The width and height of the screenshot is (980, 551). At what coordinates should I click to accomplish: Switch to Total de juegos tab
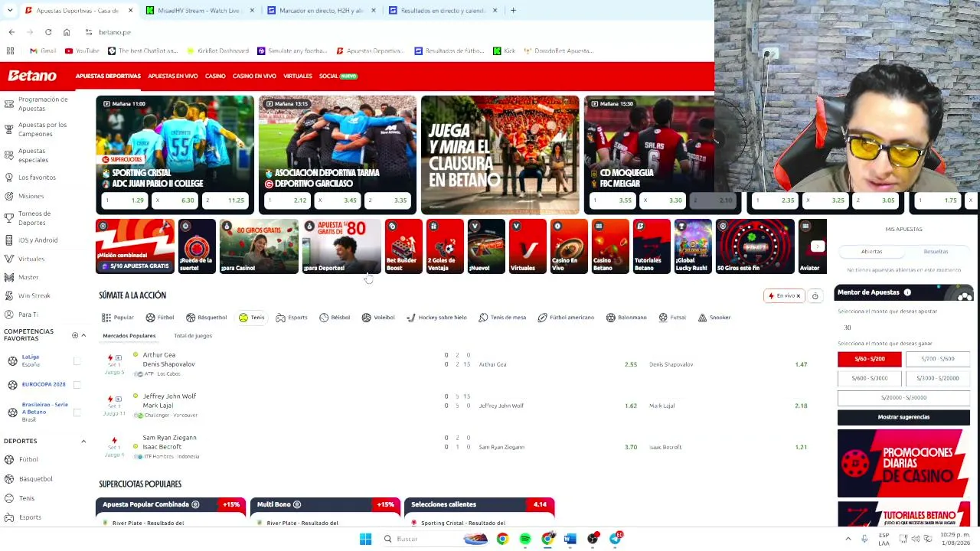pyautogui.click(x=193, y=336)
